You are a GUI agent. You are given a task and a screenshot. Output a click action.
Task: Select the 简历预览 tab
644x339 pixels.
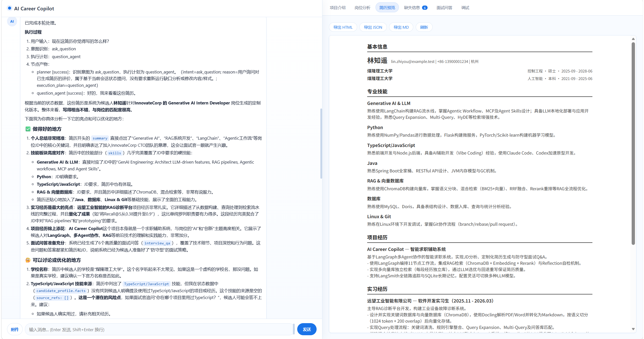coord(387,8)
